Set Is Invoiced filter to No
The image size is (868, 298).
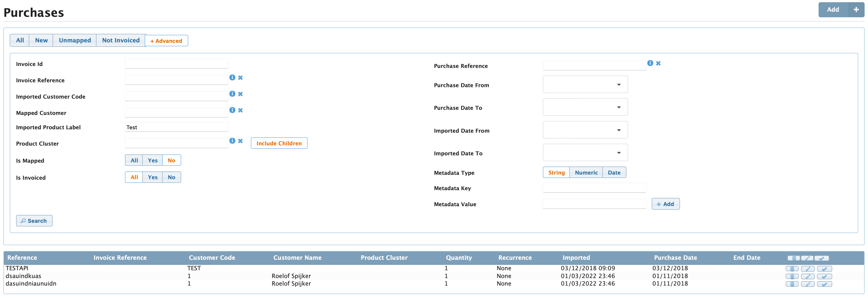point(171,177)
